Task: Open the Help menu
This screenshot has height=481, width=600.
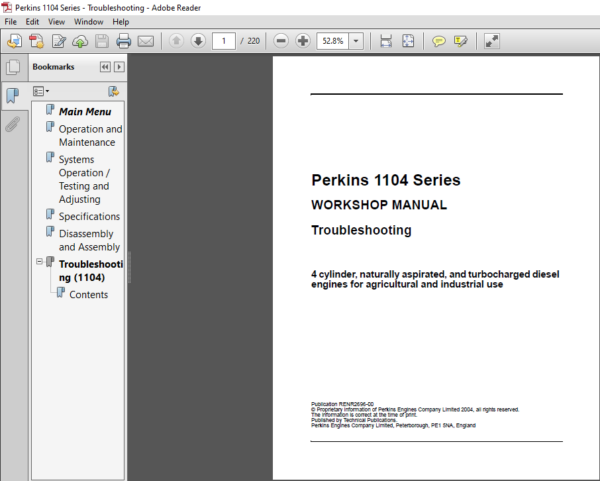Action: click(x=121, y=22)
